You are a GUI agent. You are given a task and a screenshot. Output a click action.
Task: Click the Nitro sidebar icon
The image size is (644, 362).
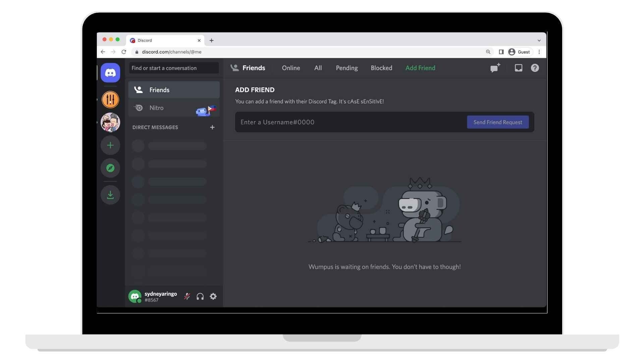pyautogui.click(x=138, y=107)
